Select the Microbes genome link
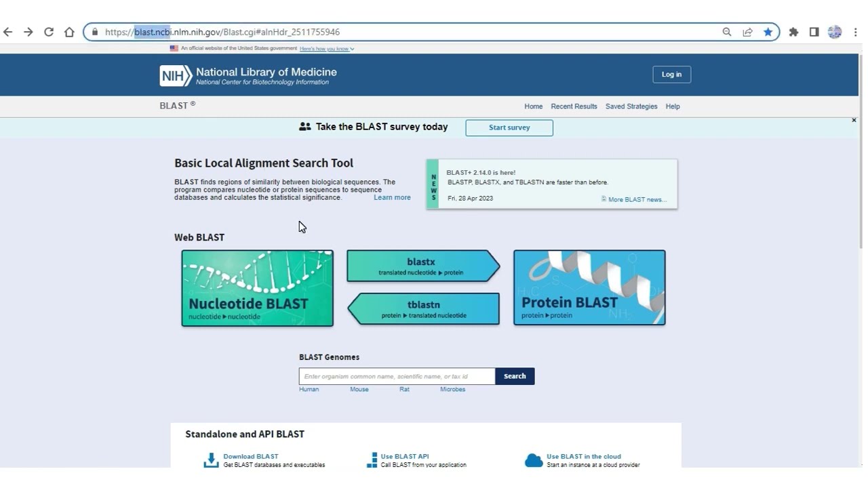 point(452,389)
